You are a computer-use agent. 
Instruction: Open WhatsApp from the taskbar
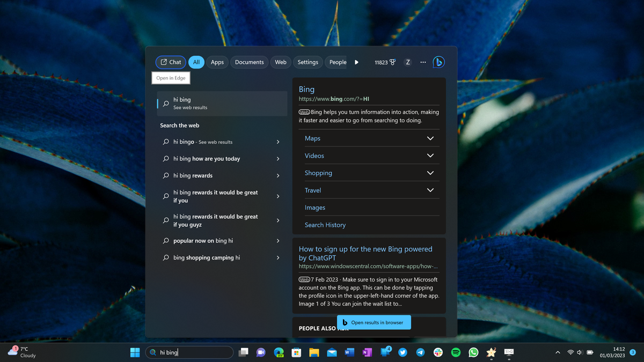473,352
